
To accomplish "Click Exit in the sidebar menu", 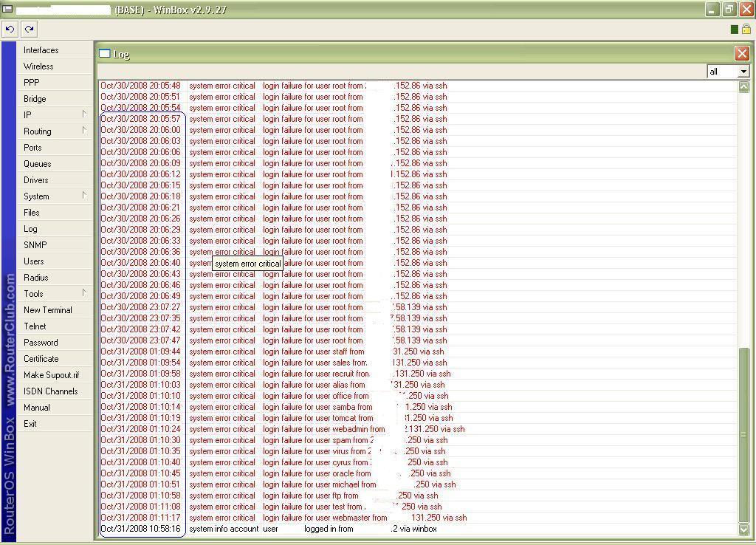I will point(55,423).
